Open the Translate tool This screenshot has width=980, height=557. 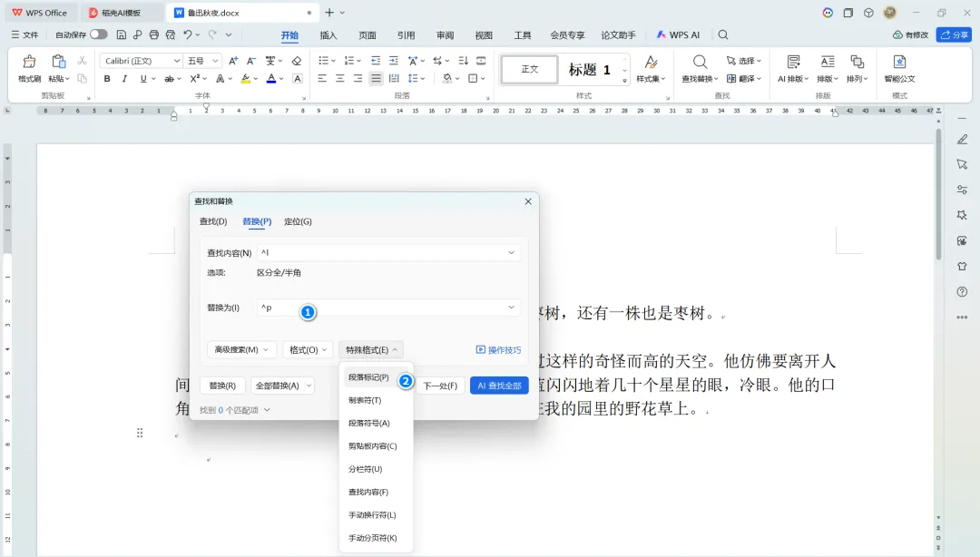(x=744, y=79)
